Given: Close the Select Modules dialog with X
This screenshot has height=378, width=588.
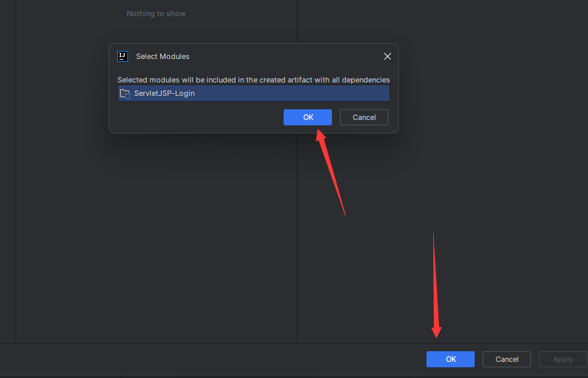Looking at the screenshot, I should pos(387,56).
